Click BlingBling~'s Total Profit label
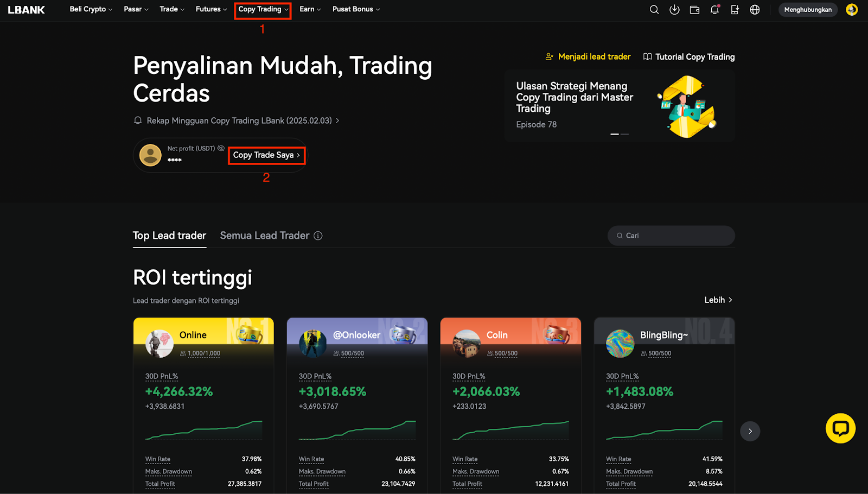This screenshot has width=868, height=494. [621, 484]
